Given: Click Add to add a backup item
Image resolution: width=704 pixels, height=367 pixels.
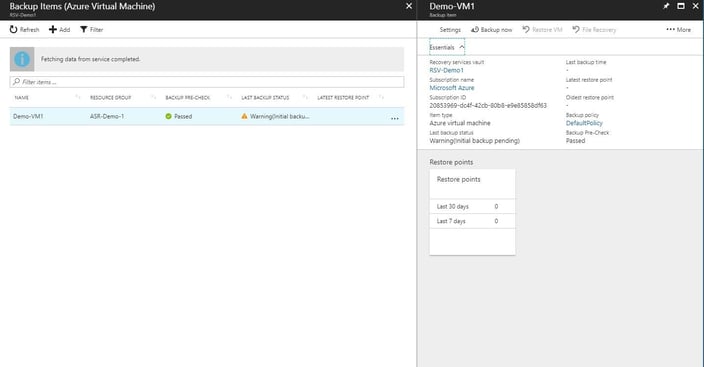Looking at the screenshot, I should (59, 30).
